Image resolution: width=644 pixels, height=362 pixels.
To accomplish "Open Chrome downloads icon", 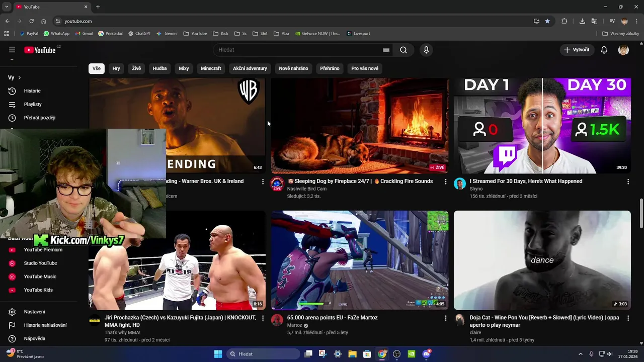I will (582, 21).
